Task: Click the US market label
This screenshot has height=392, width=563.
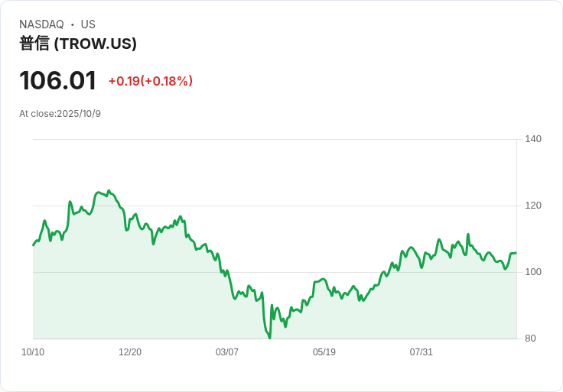Action: pos(88,24)
